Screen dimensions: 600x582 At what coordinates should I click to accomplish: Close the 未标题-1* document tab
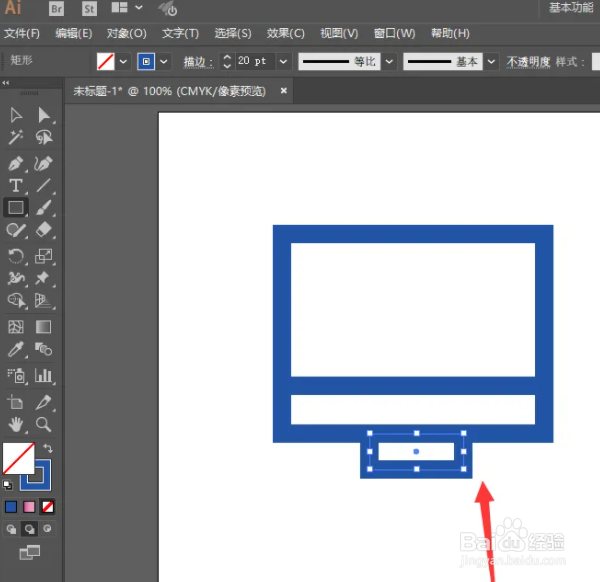284,91
